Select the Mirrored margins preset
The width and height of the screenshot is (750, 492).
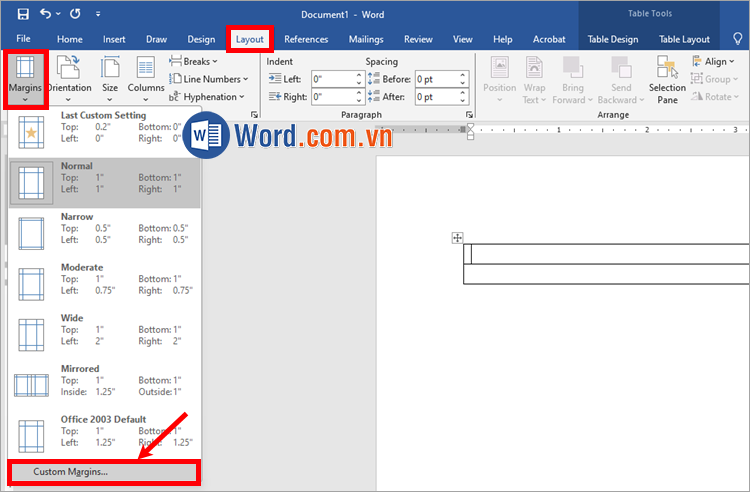(105, 385)
